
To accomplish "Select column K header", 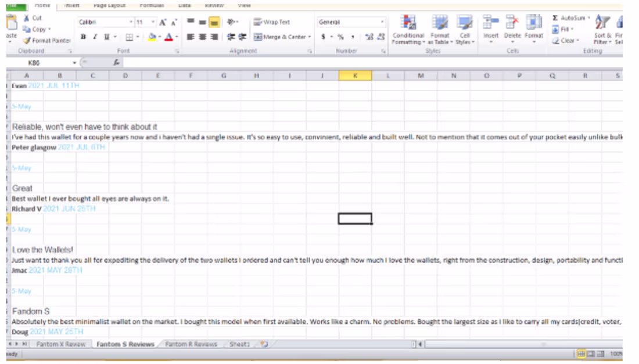I will [x=355, y=75].
